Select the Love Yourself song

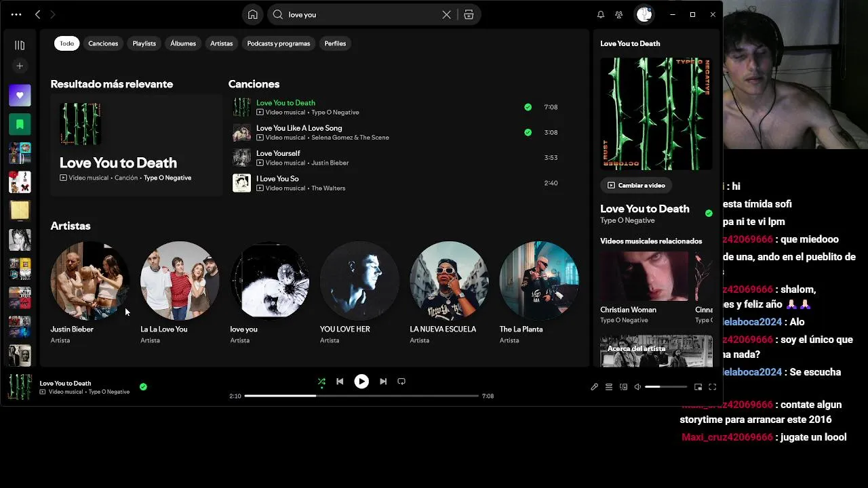pos(278,153)
